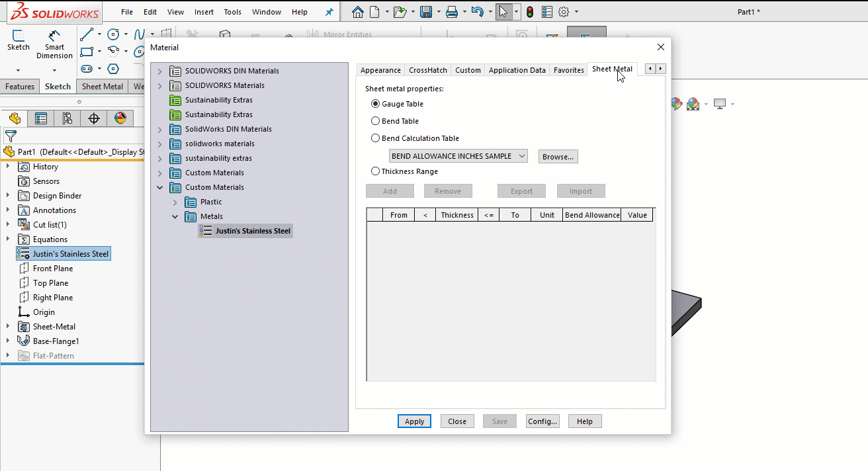Click the New document icon

(x=375, y=12)
